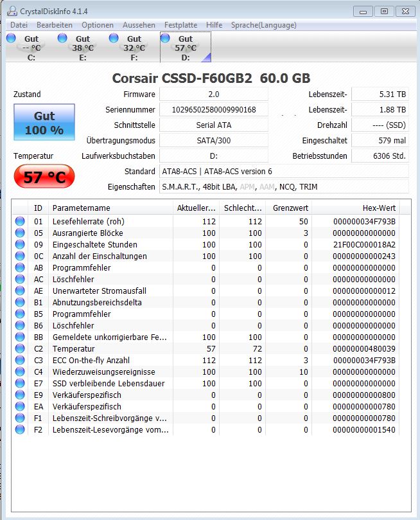Click the status orb for Gemeldete unkorrigierbare Fehler
The width and height of the screenshot is (420, 520).
click(20, 337)
